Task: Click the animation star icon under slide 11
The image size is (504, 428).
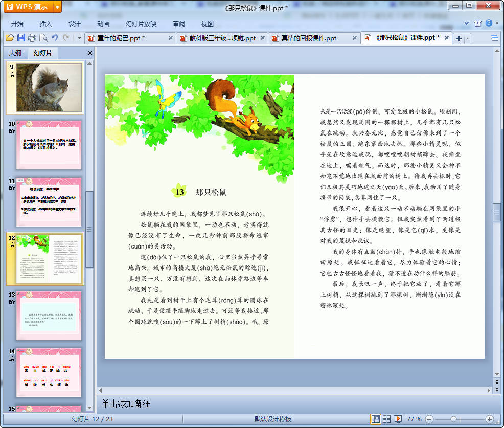Action: click(x=12, y=188)
